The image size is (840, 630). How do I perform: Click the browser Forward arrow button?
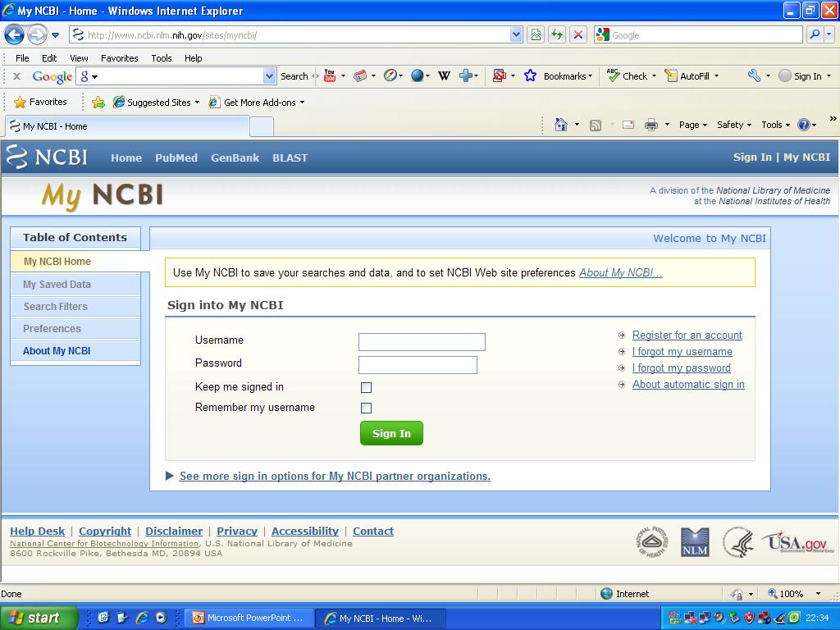[x=36, y=35]
